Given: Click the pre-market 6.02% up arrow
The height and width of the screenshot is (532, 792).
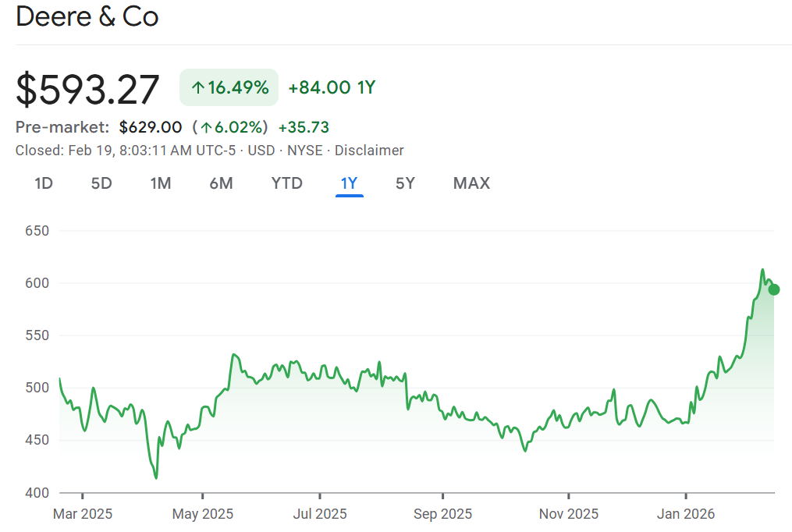Looking at the screenshot, I should [206, 127].
